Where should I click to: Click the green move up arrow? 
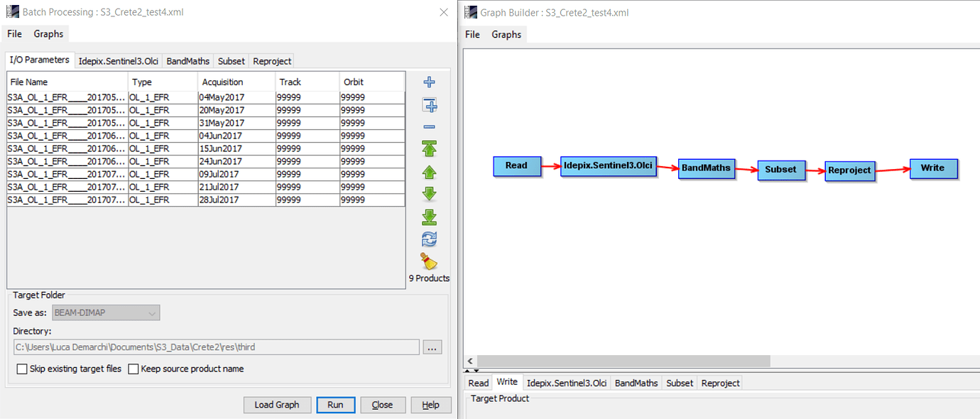click(x=429, y=172)
